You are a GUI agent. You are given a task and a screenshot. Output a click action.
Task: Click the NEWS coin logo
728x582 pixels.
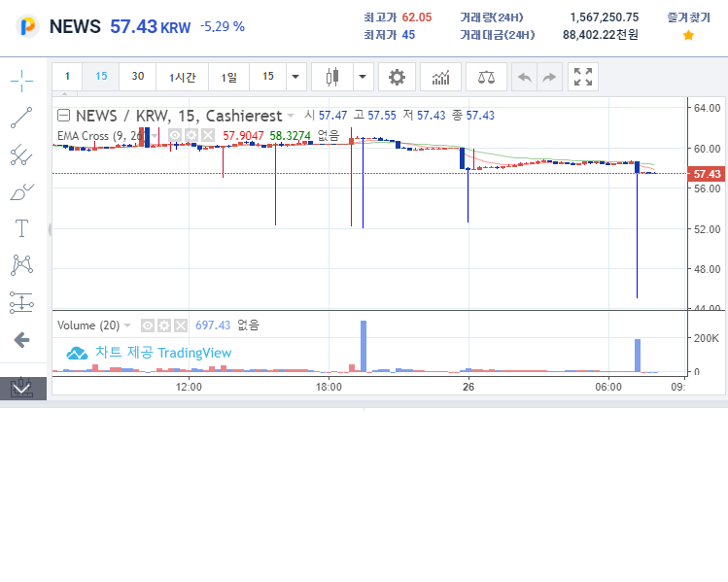pyautogui.click(x=27, y=26)
